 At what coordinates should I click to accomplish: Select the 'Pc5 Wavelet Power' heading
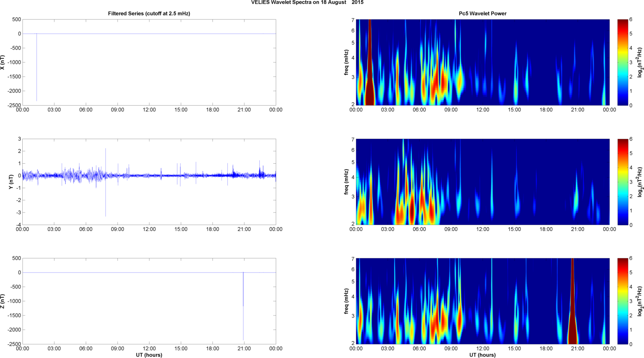tap(483, 13)
